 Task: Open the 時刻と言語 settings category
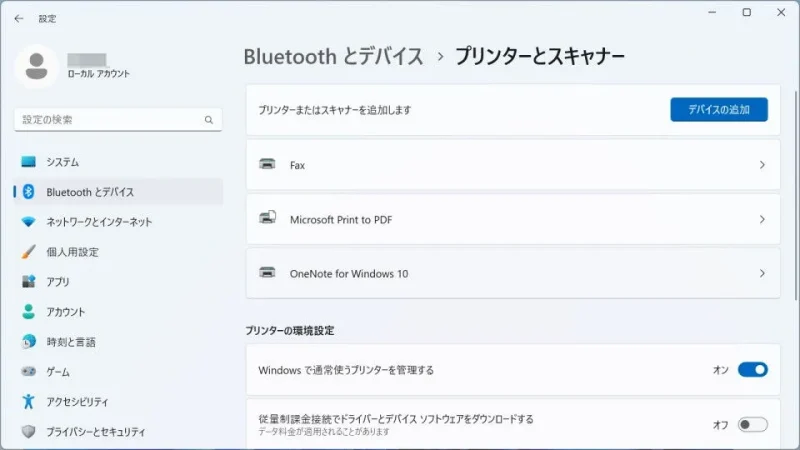(x=70, y=342)
